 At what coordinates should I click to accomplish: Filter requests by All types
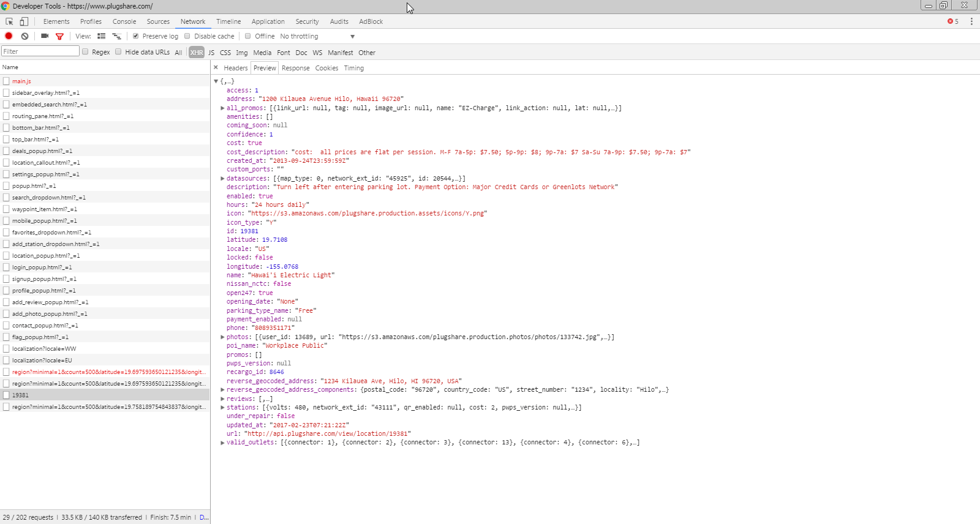[178, 53]
